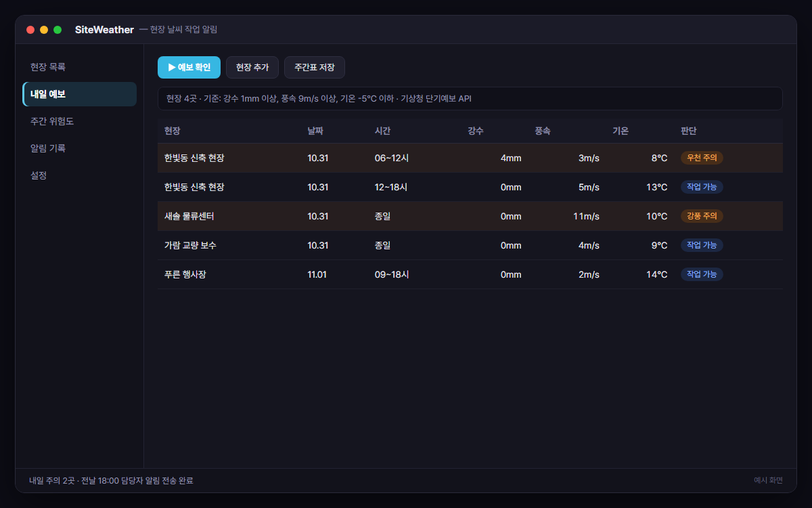Click the 우천 주의 badge
Image resolution: width=812 pixels, height=508 pixels.
[x=702, y=158]
